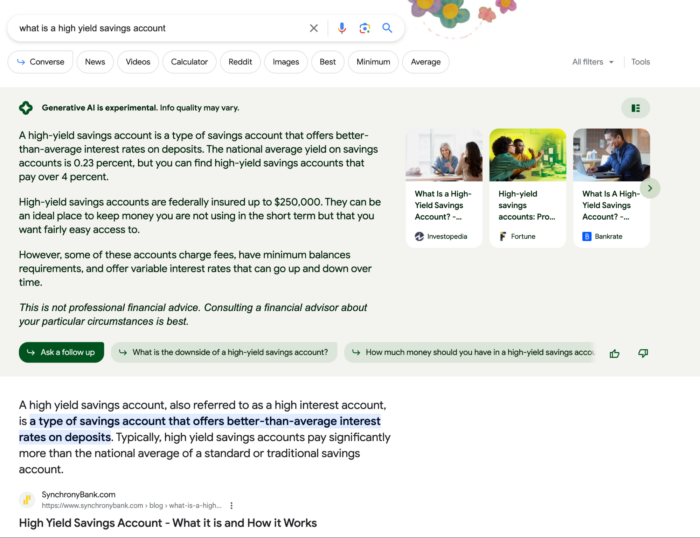The image size is (700, 538).
Task: Open the Investopedia source card thumbnail
Action: pyautogui.click(x=444, y=155)
